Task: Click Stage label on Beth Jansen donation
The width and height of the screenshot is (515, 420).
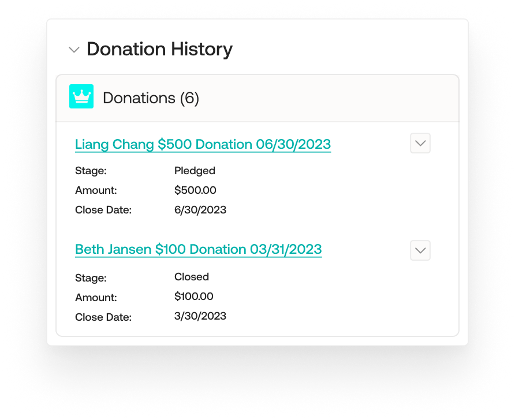Action: 91,278
